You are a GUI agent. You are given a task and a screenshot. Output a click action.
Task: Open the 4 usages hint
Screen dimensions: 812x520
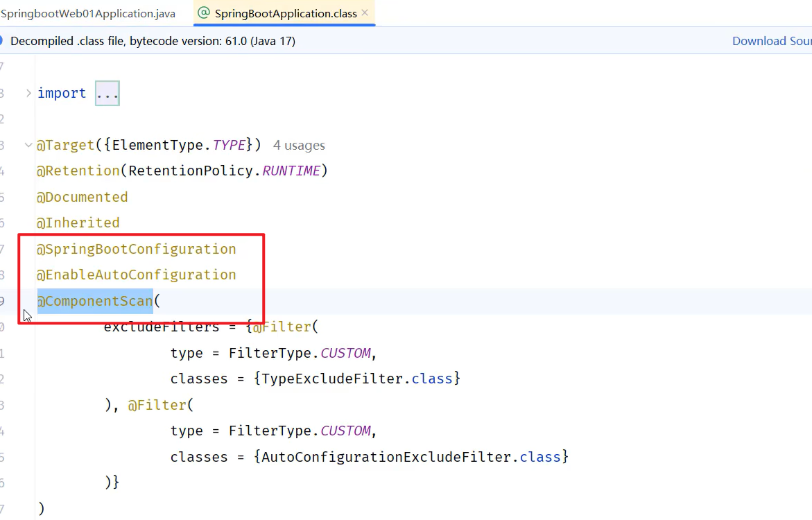[299, 146]
